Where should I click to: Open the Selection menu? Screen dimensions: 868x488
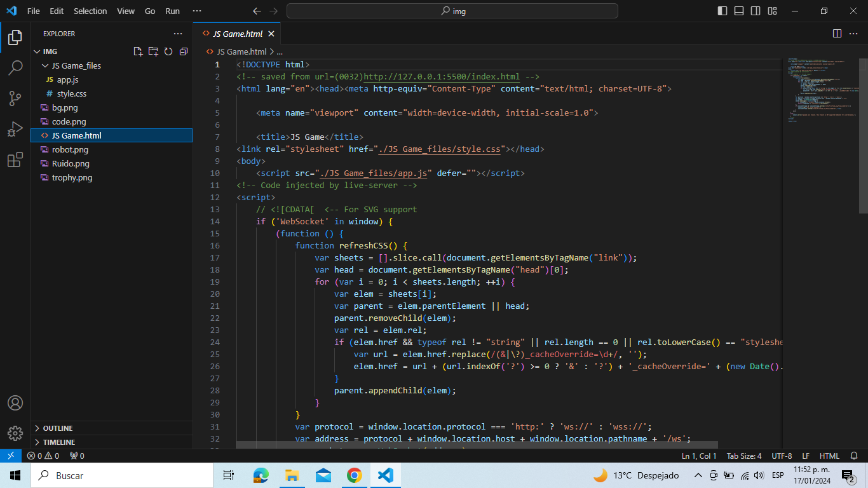click(90, 11)
